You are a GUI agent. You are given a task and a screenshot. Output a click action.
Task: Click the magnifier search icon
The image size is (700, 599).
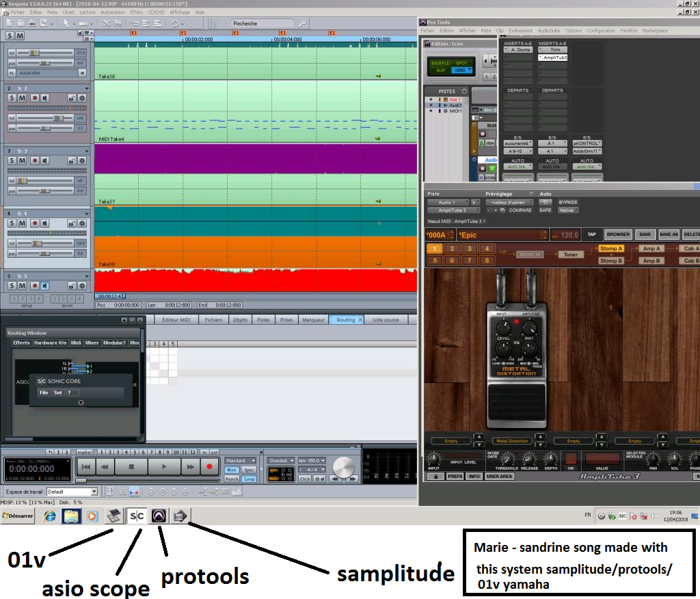(302, 23)
